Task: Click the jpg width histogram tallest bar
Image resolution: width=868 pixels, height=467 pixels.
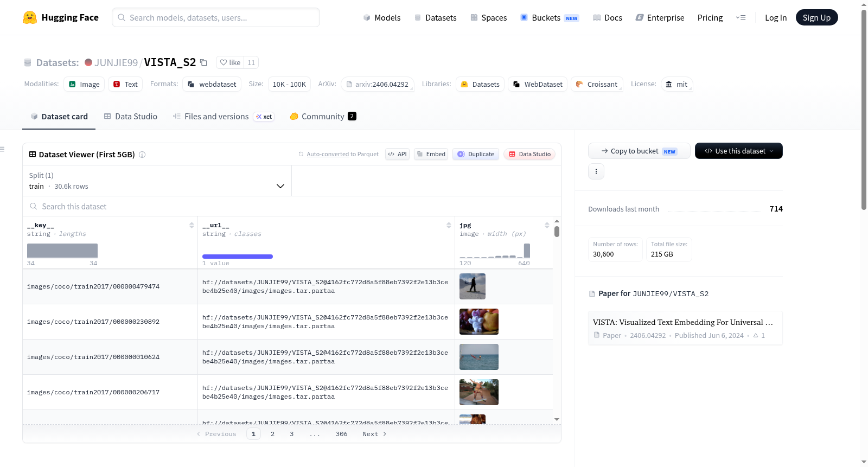Action: click(x=527, y=251)
